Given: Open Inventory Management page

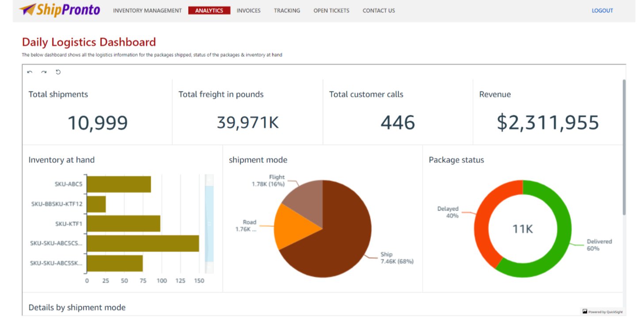Looking at the screenshot, I should [147, 11].
